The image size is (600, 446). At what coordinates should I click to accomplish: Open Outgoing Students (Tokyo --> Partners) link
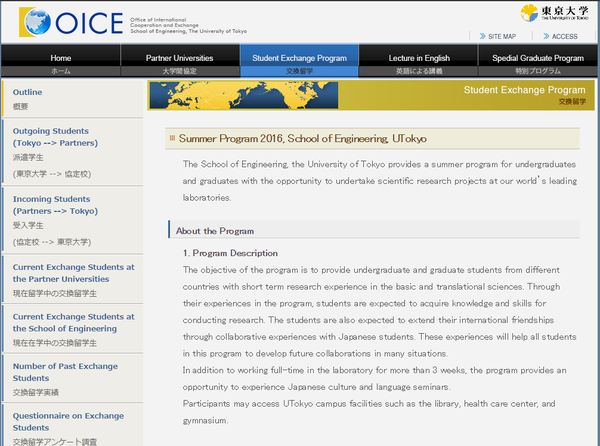coord(55,137)
